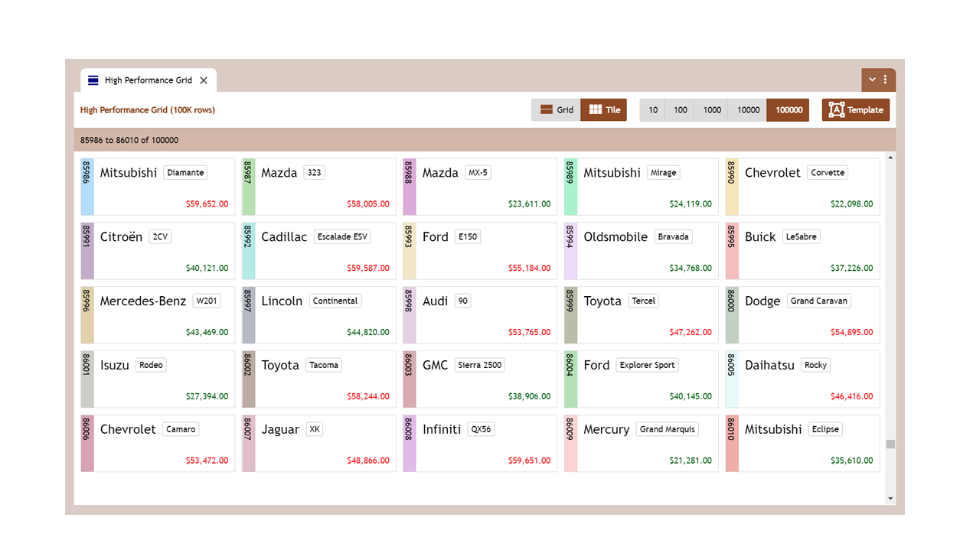Click the Rodeo model tag
973x560 pixels.
(151, 366)
